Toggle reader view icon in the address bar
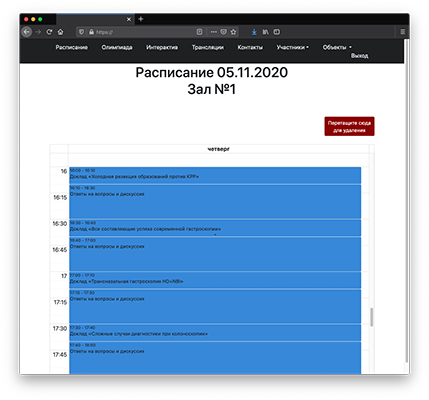The height and width of the screenshot is (400, 429). click(199, 32)
